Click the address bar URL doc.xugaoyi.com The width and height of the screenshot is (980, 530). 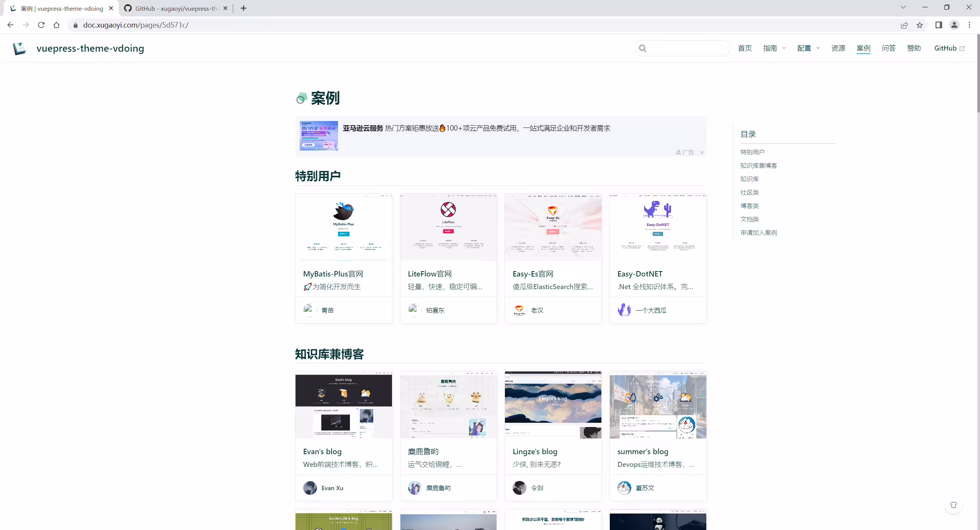pos(136,25)
